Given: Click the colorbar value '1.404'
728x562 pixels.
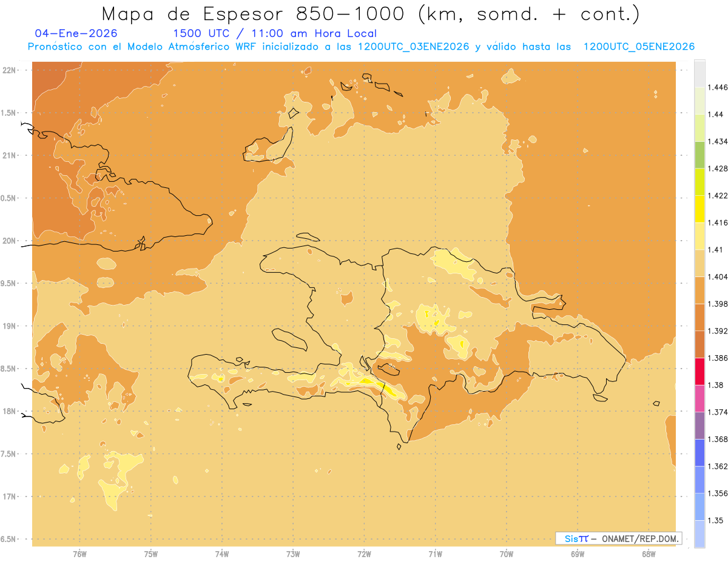Looking at the screenshot, I should pyautogui.click(x=718, y=277).
